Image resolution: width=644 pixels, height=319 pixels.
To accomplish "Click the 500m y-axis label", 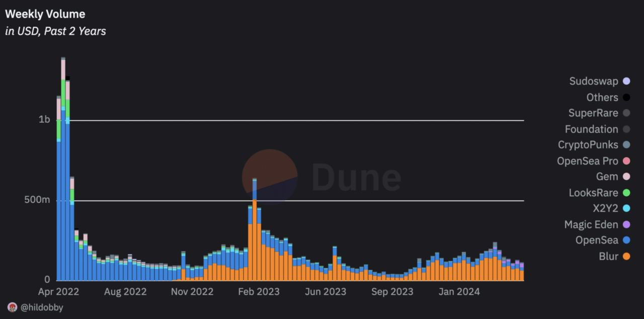I will pyautogui.click(x=38, y=200).
